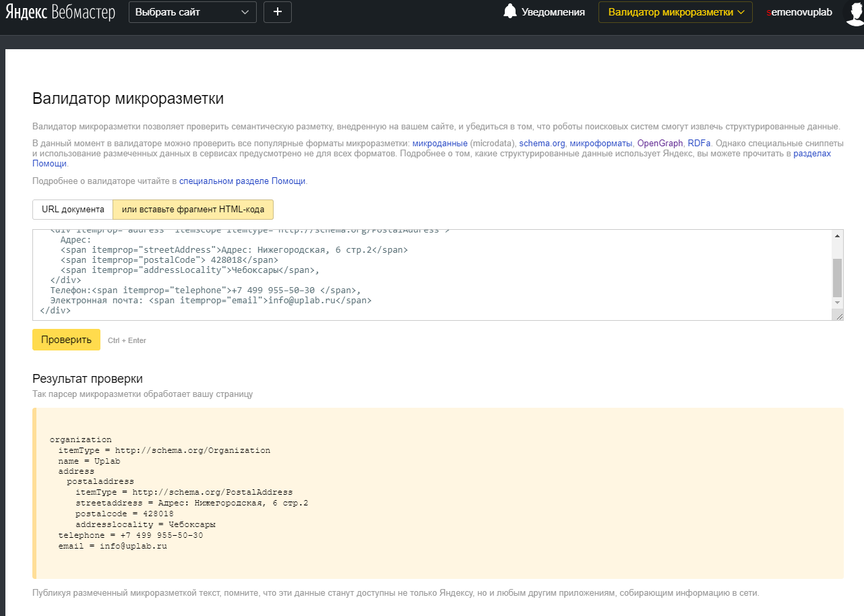Expand the Валидатор микроразметки menu

tap(675, 12)
